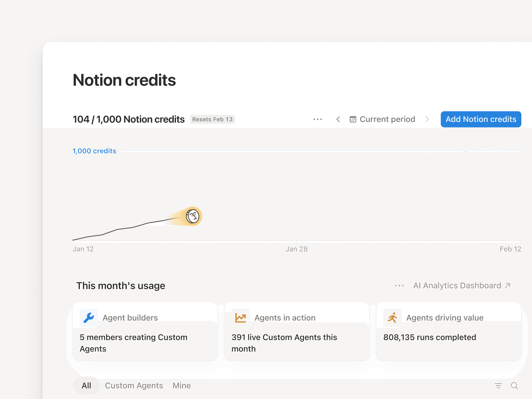The image size is (532, 399).
Task: Click the 1,000 credits limit label
Action: (x=94, y=151)
